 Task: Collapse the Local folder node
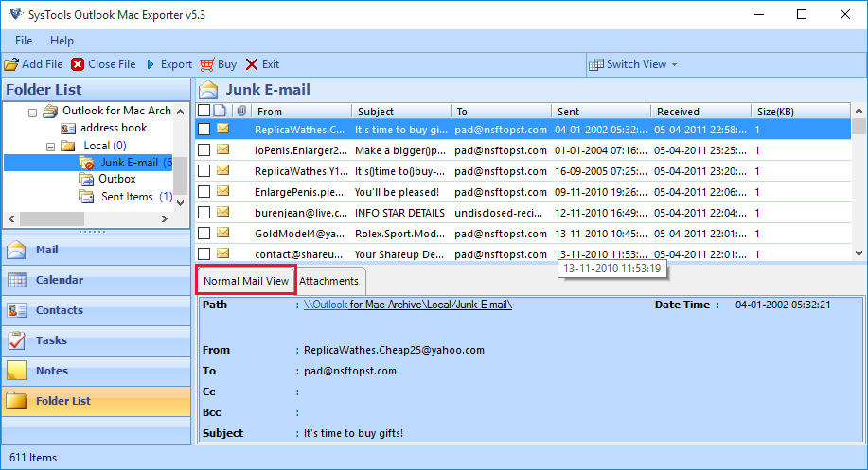coord(51,148)
